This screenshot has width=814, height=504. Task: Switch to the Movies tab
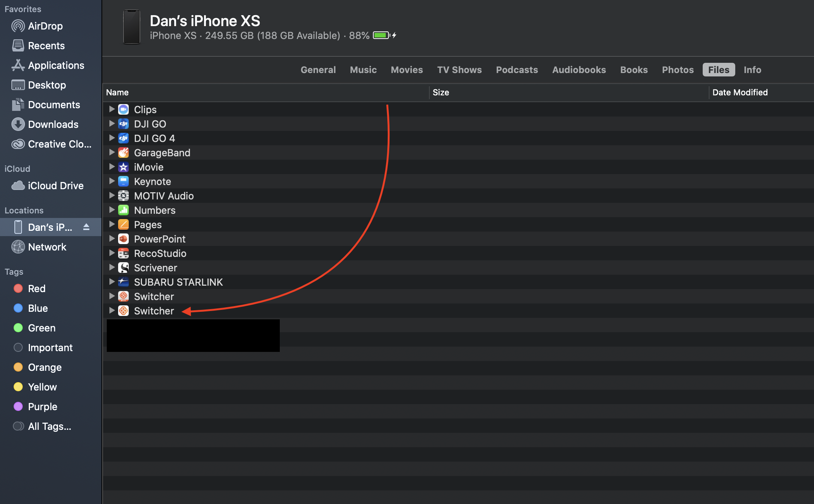[407, 70]
